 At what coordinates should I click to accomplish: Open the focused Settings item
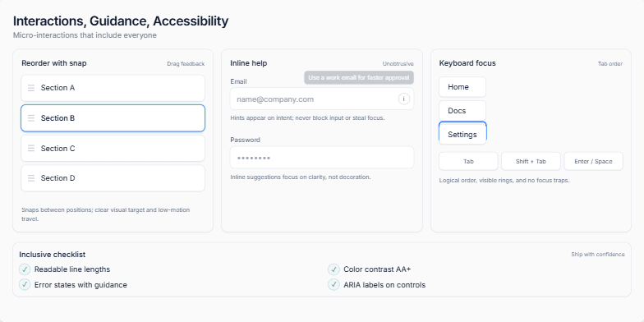pyautogui.click(x=462, y=134)
